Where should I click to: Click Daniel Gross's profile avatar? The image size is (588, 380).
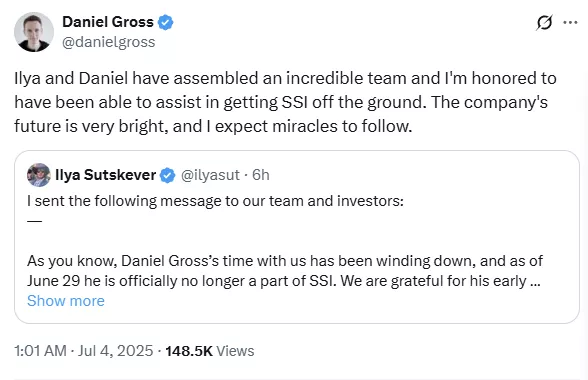point(34,32)
